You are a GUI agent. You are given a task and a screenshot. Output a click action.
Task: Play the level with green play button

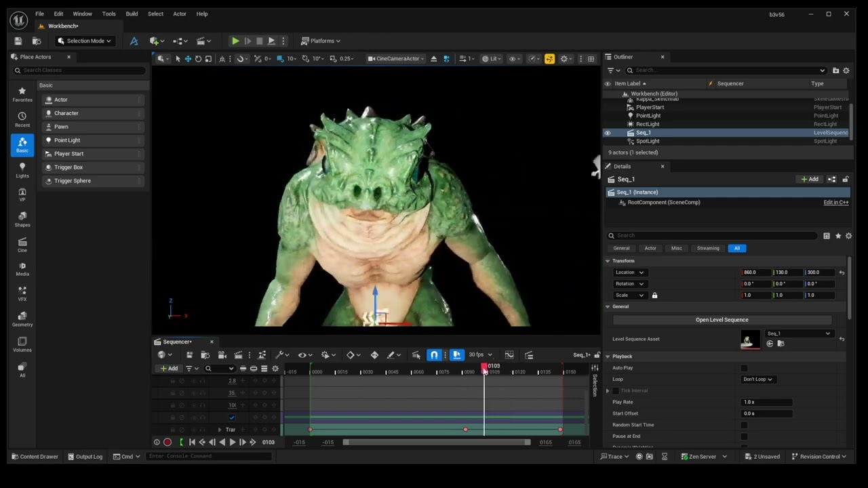235,41
